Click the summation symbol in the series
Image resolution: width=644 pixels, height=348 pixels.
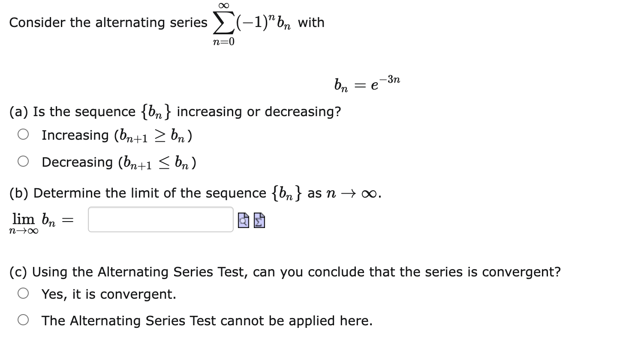[x=223, y=21]
